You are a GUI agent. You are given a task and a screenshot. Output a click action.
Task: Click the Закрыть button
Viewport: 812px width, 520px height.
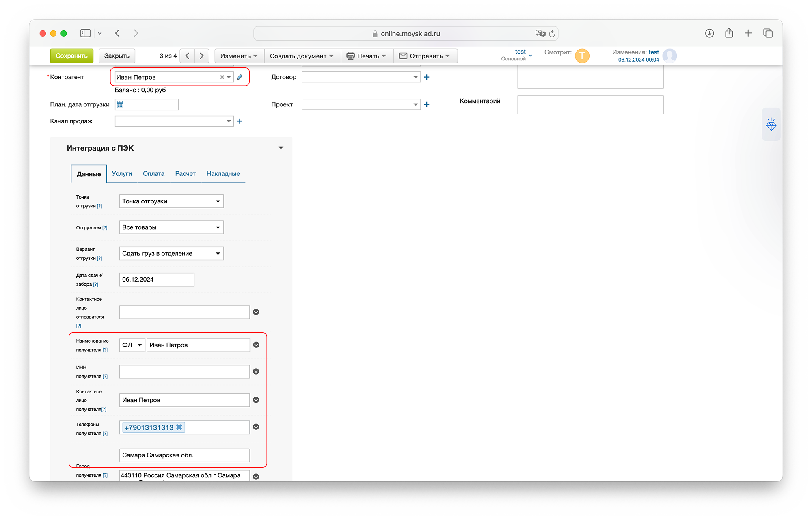(117, 56)
